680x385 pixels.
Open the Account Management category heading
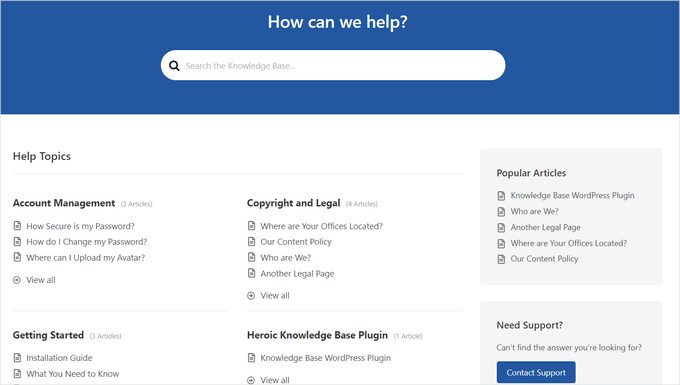[64, 203]
